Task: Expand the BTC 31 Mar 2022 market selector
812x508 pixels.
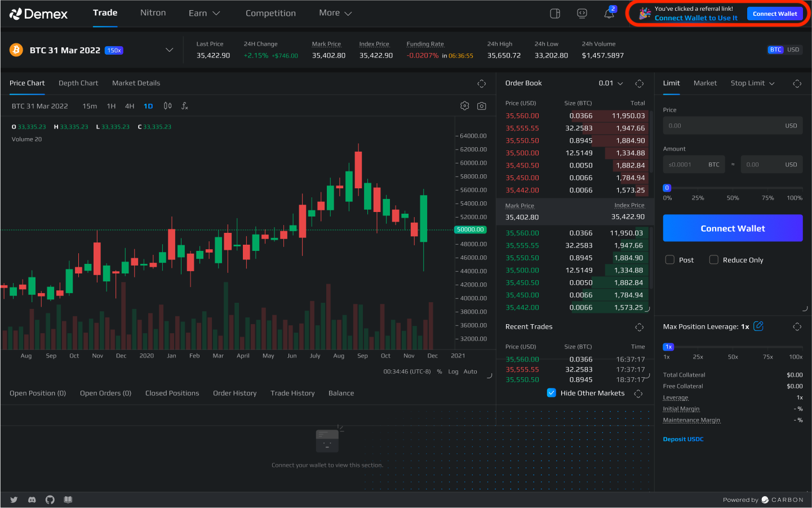Action: (169, 50)
